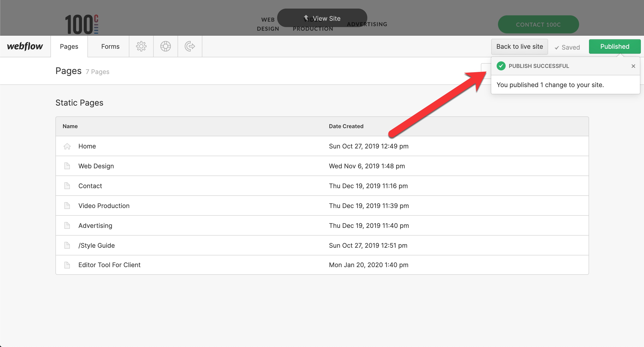Click the Static Pages heading
Image resolution: width=644 pixels, height=347 pixels.
(79, 103)
